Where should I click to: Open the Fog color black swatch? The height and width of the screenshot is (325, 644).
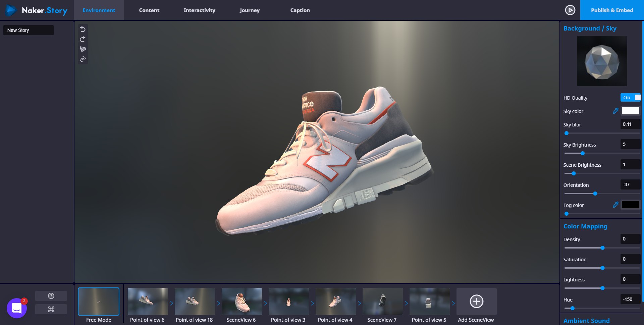(x=630, y=205)
